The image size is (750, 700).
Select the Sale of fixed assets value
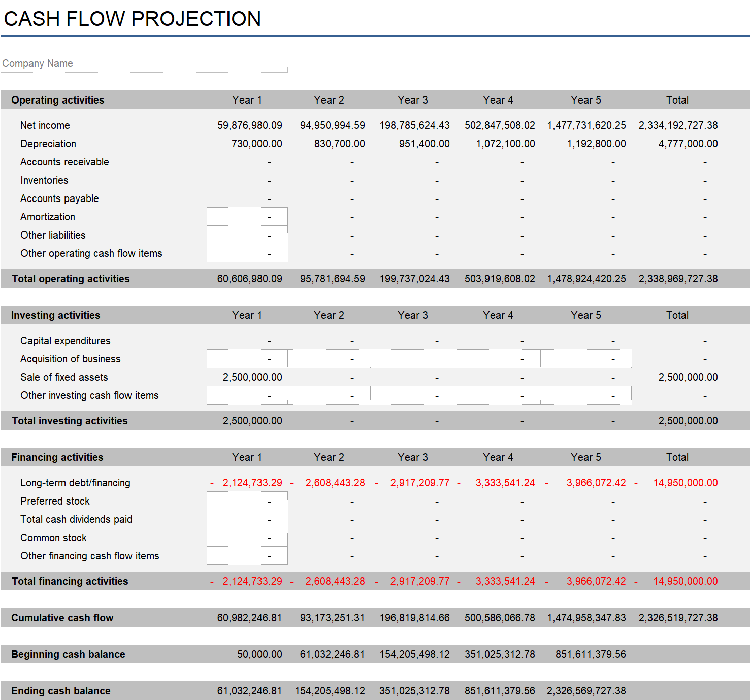tap(252, 377)
